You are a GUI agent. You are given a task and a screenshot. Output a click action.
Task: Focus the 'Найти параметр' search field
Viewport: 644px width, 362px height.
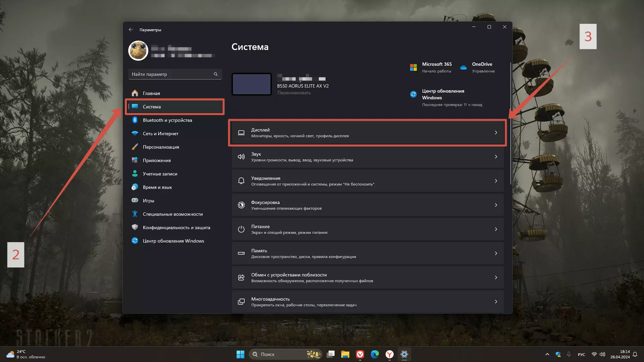[x=175, y=74]
